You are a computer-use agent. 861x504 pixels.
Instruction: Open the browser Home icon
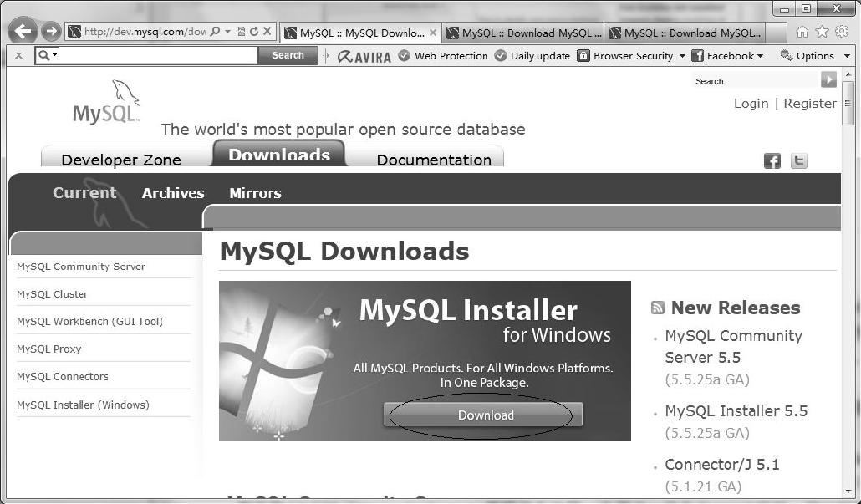tap(802, 32)
